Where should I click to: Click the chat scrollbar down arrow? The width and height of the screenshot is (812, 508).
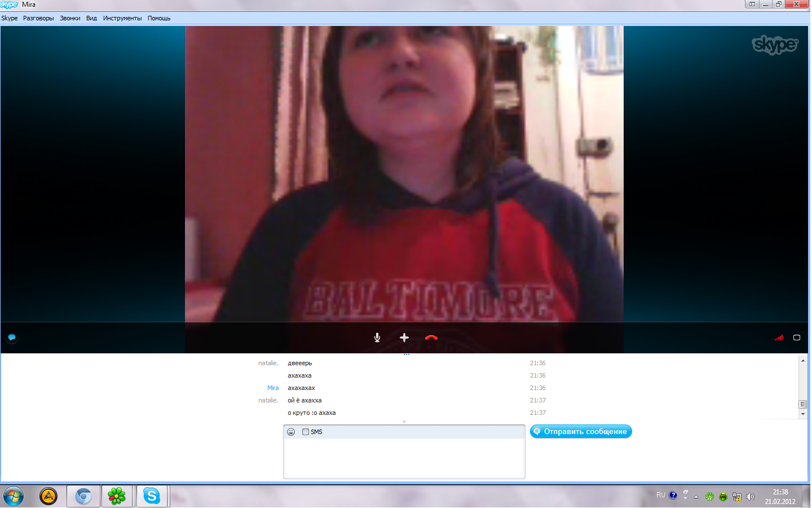pos(803,414)
